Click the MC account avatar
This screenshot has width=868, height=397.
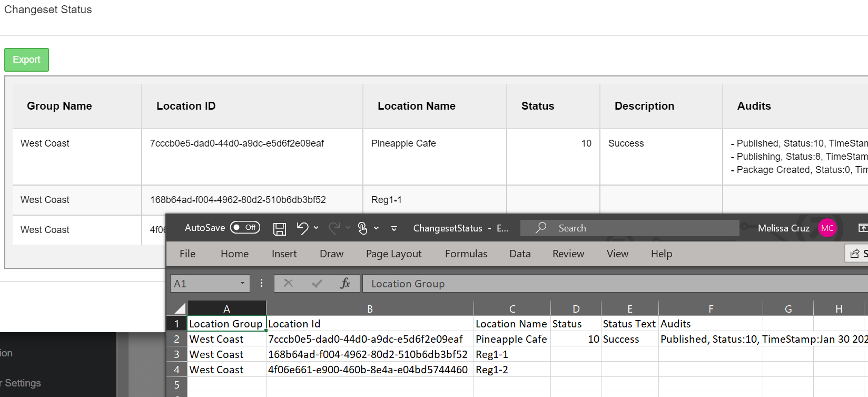827,228
